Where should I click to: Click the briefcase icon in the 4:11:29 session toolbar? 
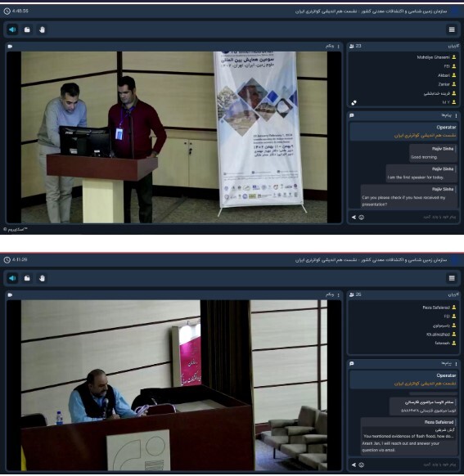click(x=27, y=278)
